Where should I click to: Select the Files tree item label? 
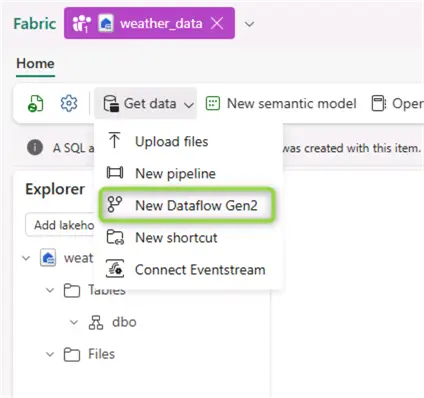[x=101, y=354]
